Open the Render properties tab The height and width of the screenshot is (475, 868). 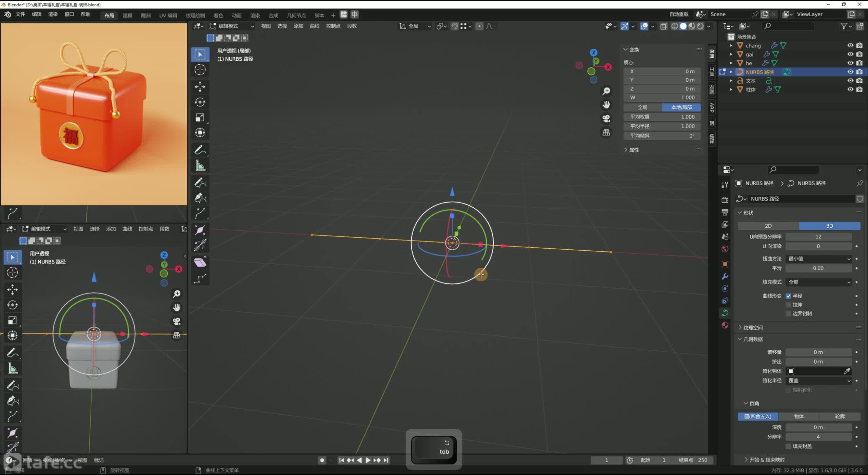pyautogui.click(x=725, y=200)
